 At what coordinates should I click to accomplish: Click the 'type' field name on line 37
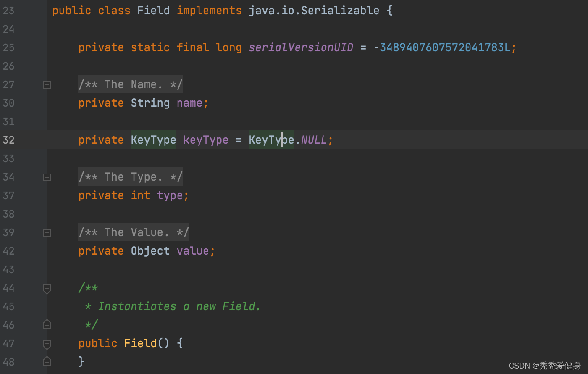[170, 195]
